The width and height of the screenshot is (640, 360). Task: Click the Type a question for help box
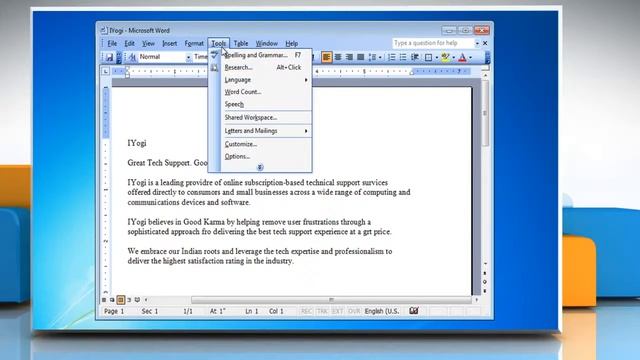tap(433, 43)
